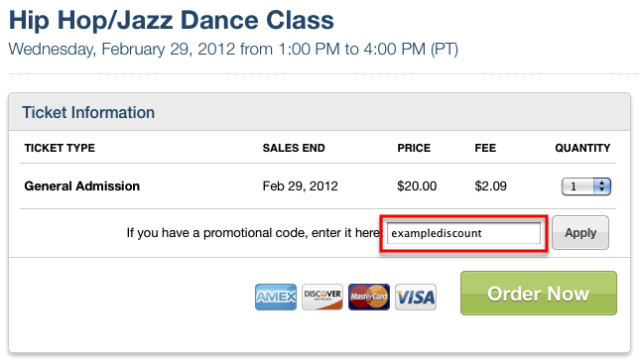Click the FEE column header
This screenshot has height=364, width=640.
tap(485, 148)
